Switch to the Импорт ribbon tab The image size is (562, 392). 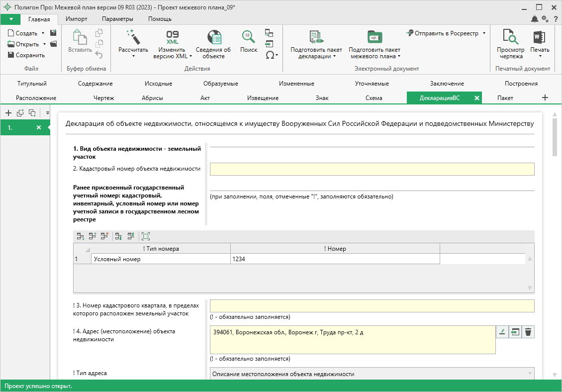(77, 19)
